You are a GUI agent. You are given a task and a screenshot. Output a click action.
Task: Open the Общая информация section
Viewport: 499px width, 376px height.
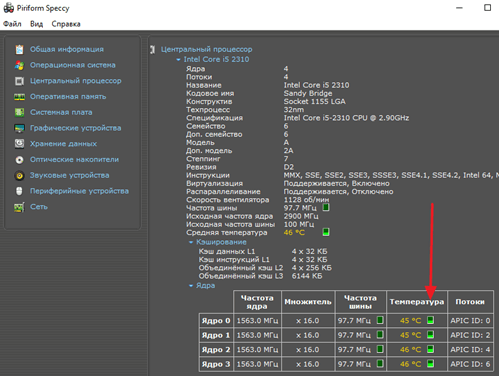click(67, 49)
